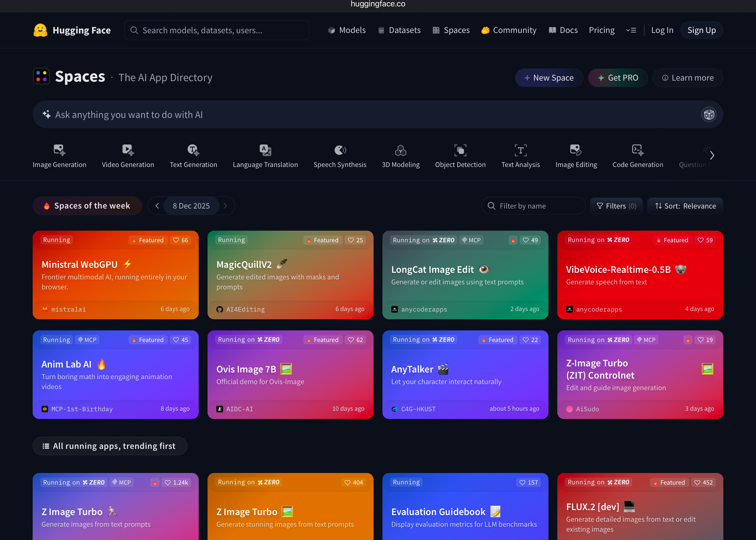Select the Text Generation category icon
Viewport: 756px width, 540px height.
pyautogui.click(x=193, y=150)
